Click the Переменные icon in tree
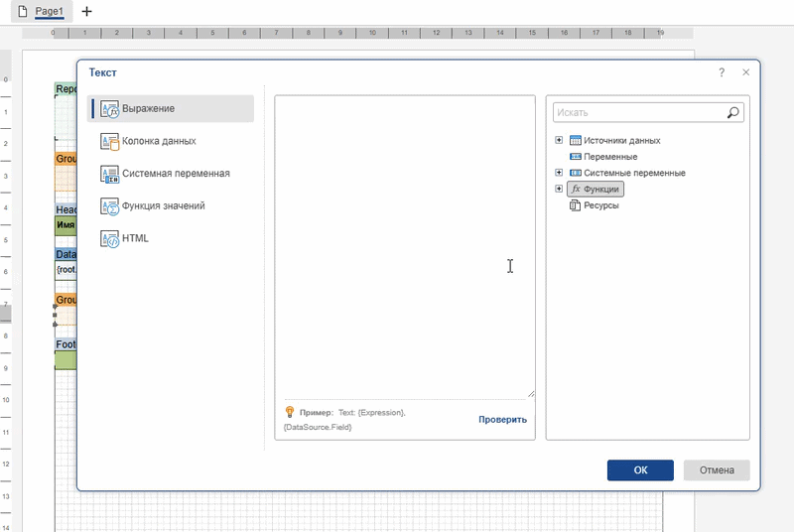The height and width of the screenshot is (532, 794). coord(576,157)
